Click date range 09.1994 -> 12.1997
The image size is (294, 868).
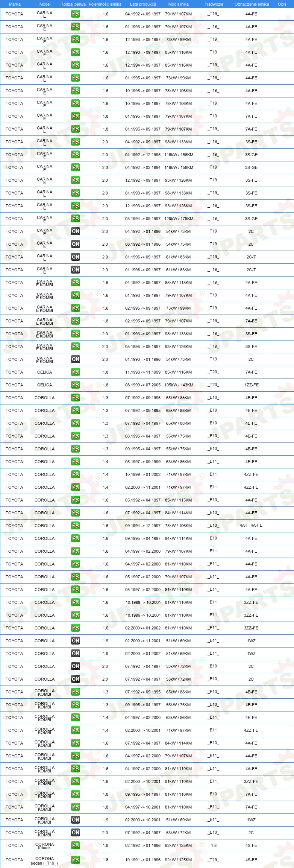tap(143, 526)
